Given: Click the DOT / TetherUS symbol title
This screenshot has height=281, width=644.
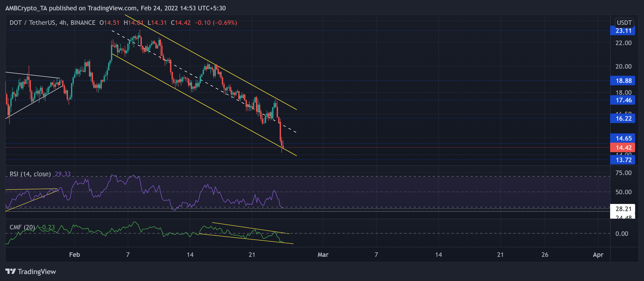Looking at the screenshot, I should point(33,23).
